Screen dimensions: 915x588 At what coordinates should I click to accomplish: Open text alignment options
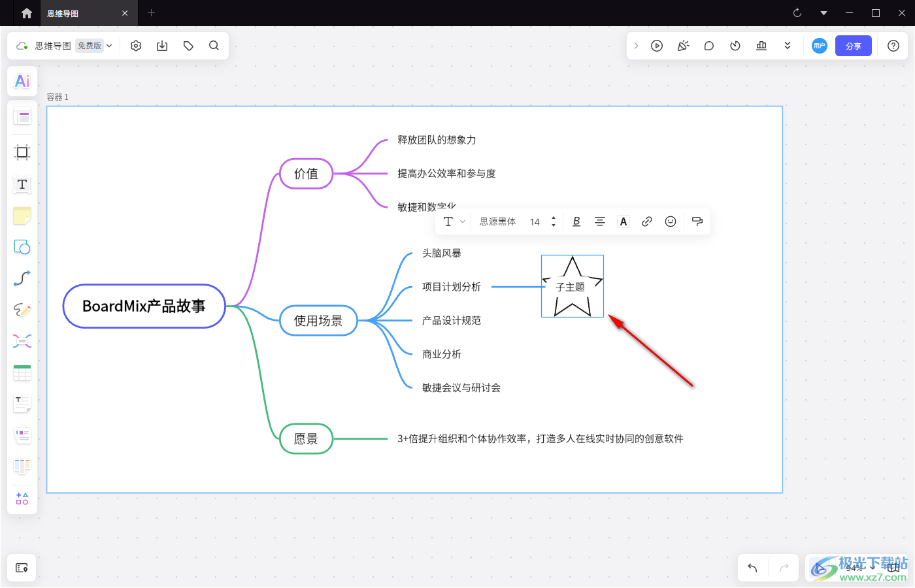[600, 221]
